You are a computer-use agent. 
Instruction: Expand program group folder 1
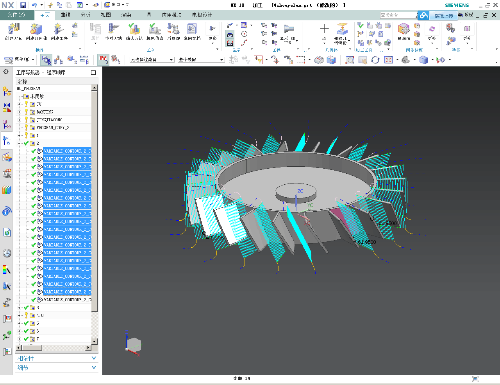19,136
